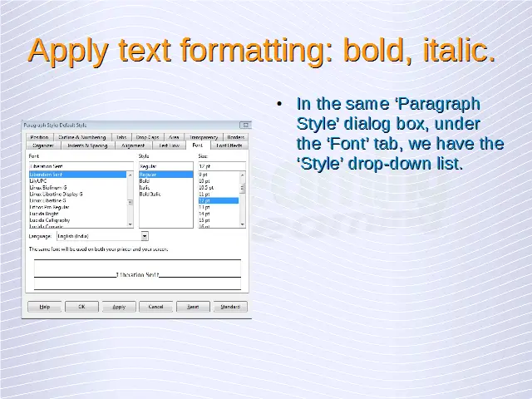Select Lucida Calligraphy font
The image size is (532, 399).
point(51,219)
